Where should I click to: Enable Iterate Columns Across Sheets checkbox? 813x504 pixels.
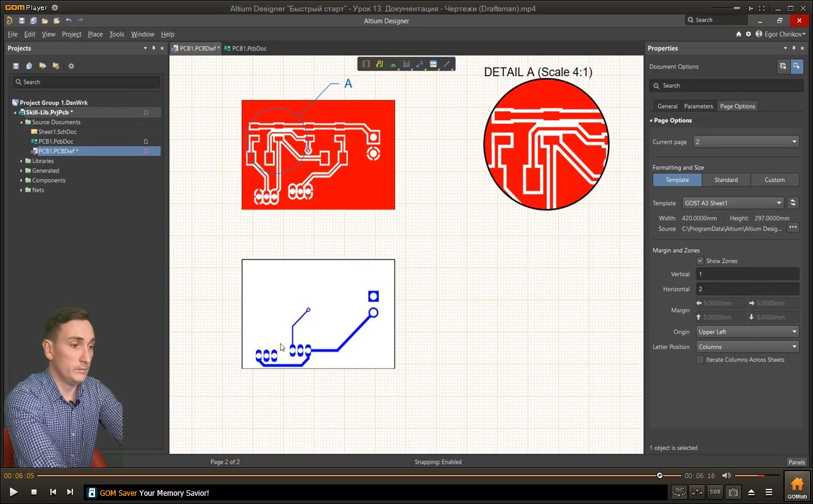tap(700, 359)
